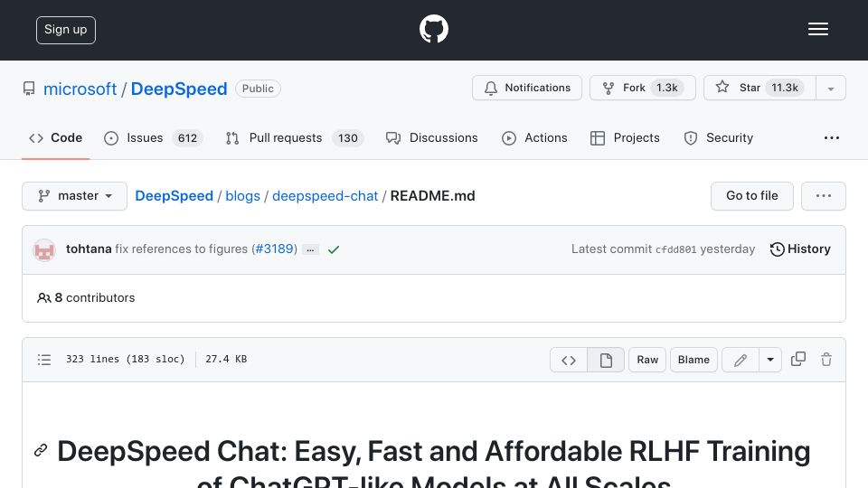Click tohtana's avatar image
The width and height of the screenshot is (868, 488).
tap(44, 249)
